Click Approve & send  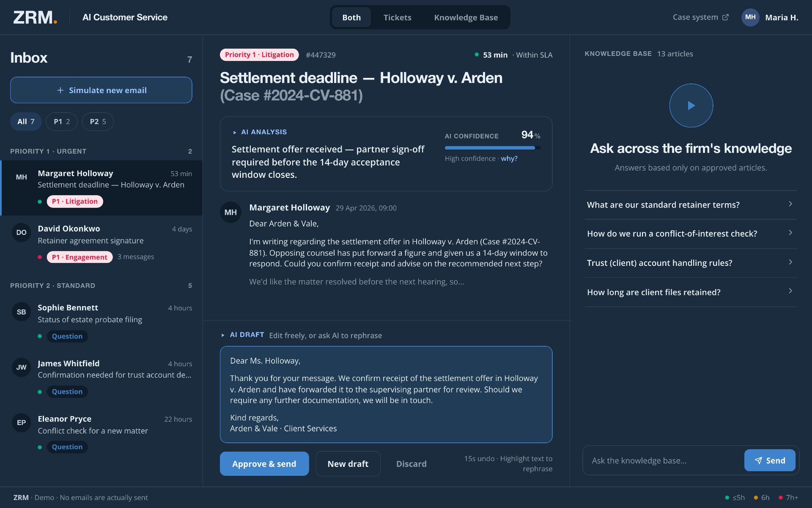coord(264,464)
